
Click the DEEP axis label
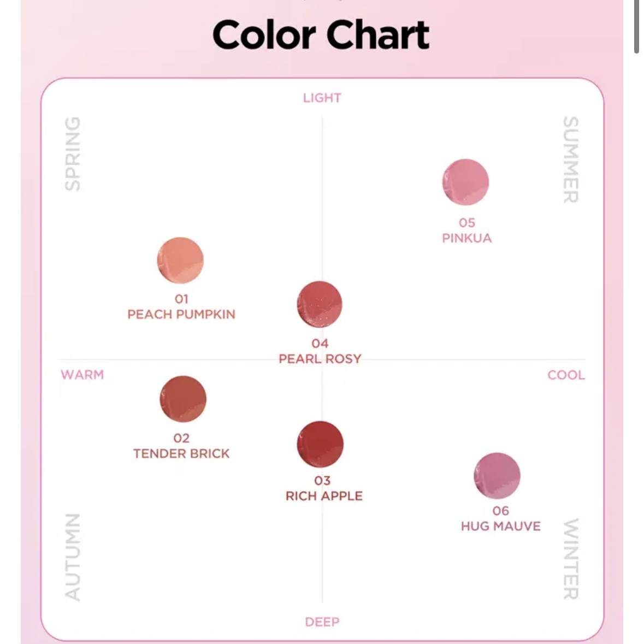coord(322,622)
